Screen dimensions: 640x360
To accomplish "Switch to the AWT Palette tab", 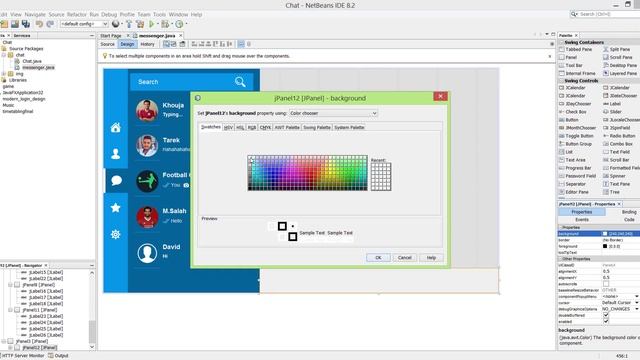I will [x=287, y=127].
